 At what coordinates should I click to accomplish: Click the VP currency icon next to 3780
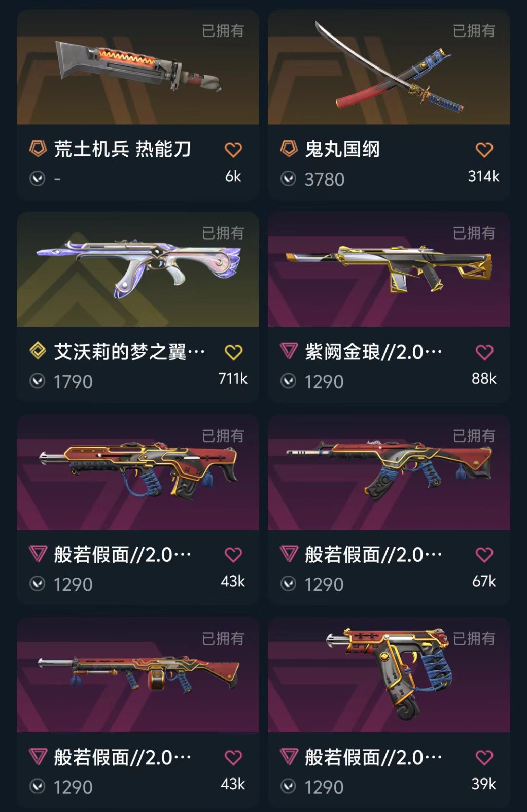point(289,179)
